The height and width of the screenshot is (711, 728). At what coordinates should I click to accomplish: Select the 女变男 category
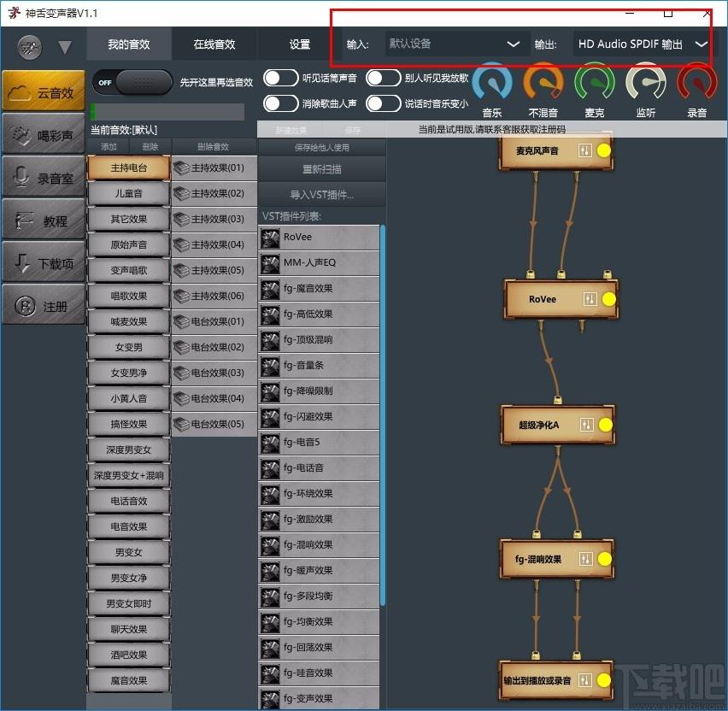click(x=129, y=347)
